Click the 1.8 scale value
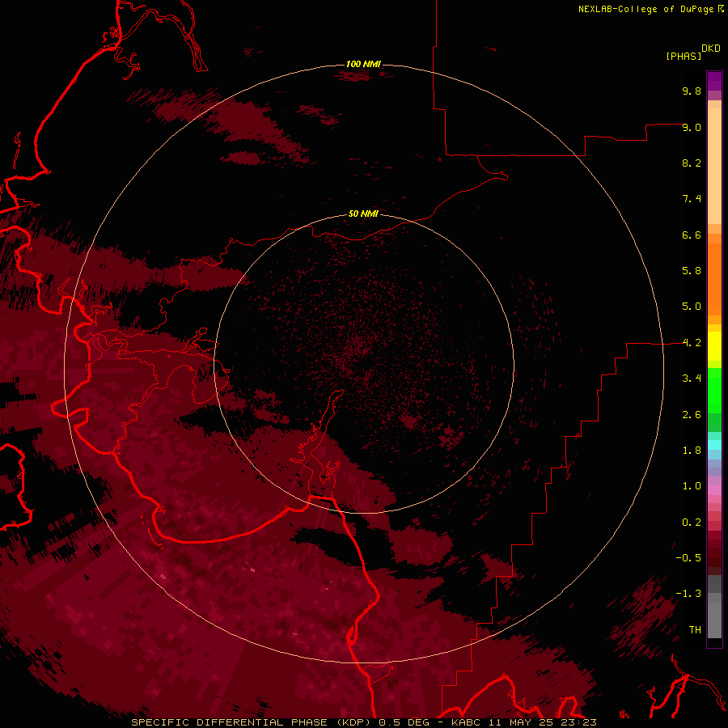This screenshot has height=728, width=728. 692,451
